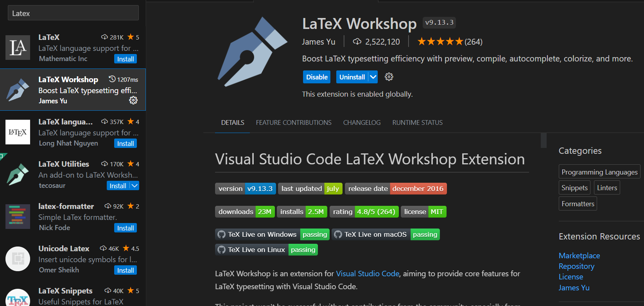Switch to the Details tab
This screenshot has width=644, height=306.
(x=233, y=122)
